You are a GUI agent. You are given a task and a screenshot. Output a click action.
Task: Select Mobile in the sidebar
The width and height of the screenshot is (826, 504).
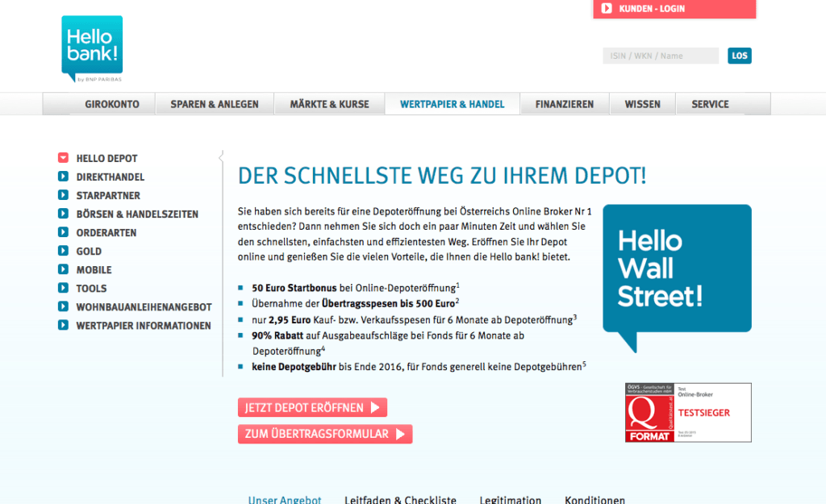coord(94,269)
